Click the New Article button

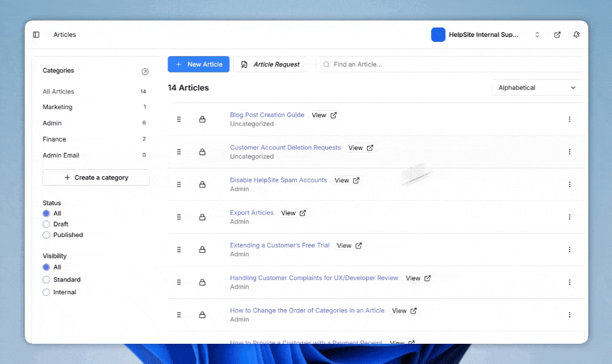coord(199,64)
